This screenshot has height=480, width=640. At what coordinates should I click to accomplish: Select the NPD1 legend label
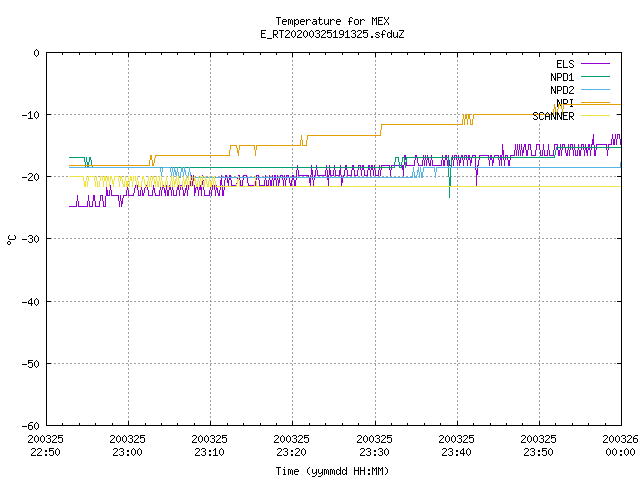tap(562, 77)
